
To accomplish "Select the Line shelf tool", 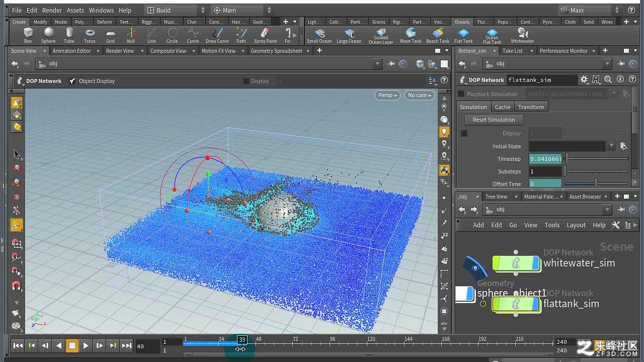I will (151, 35).
